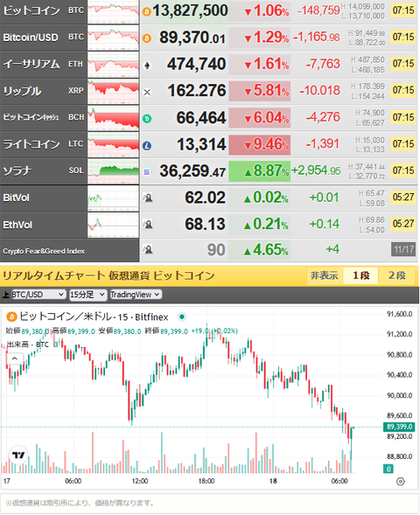Click the price 13,314
The width and height of the screenshot is (420, 515).
tap(202, 144)
